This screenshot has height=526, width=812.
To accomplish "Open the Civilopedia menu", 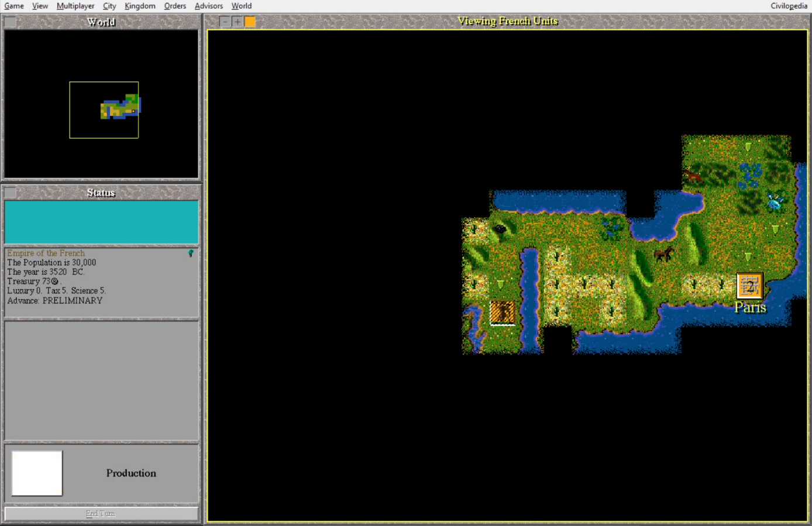I will (789, 6).
